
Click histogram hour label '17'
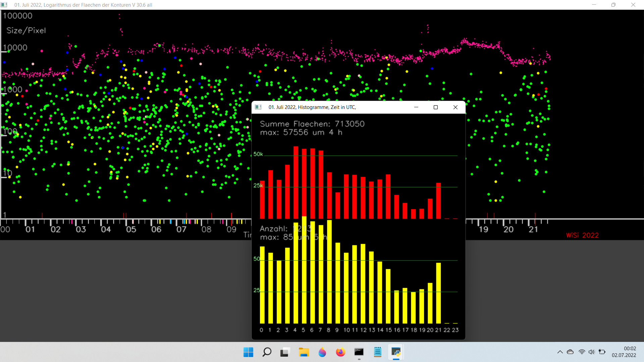[405, 330]
